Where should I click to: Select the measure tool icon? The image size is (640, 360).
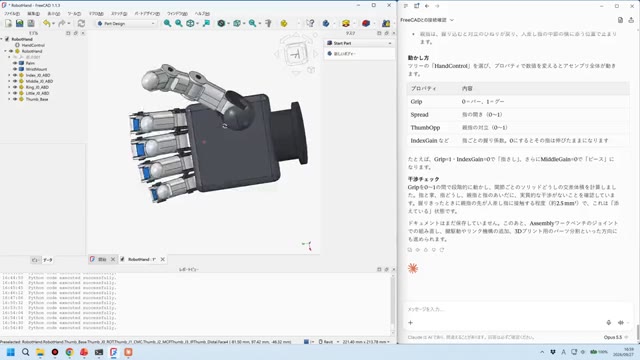268,24
